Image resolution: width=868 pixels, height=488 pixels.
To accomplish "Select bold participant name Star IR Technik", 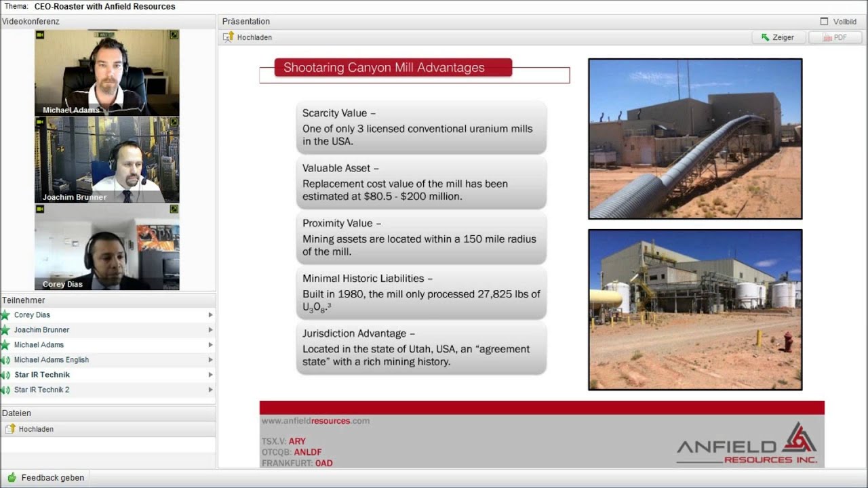I will tap(42, 375).
